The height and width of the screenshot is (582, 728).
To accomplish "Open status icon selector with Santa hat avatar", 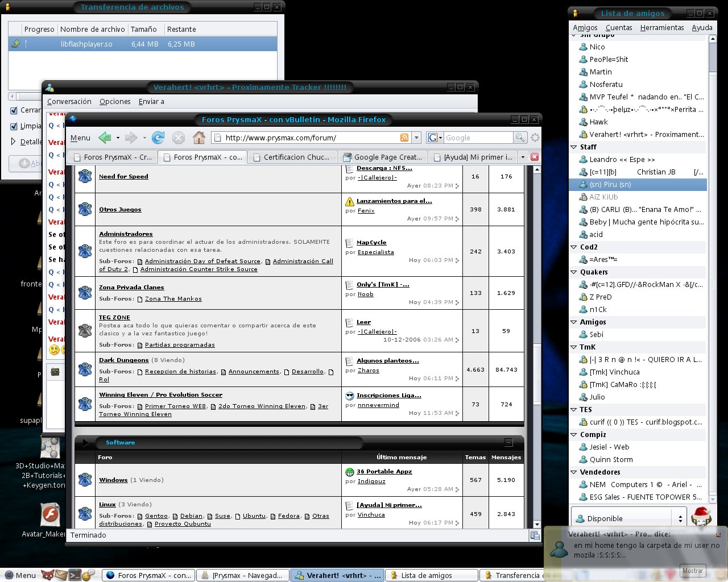I will point(701,517).
